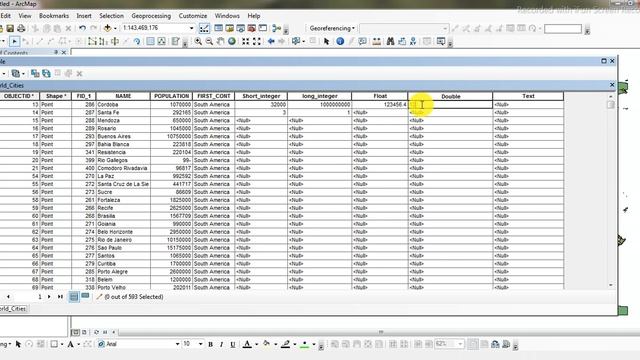Open the Search window icon
Image resolution: width=640 pixels, height=360 pixels.
[240, 28]
